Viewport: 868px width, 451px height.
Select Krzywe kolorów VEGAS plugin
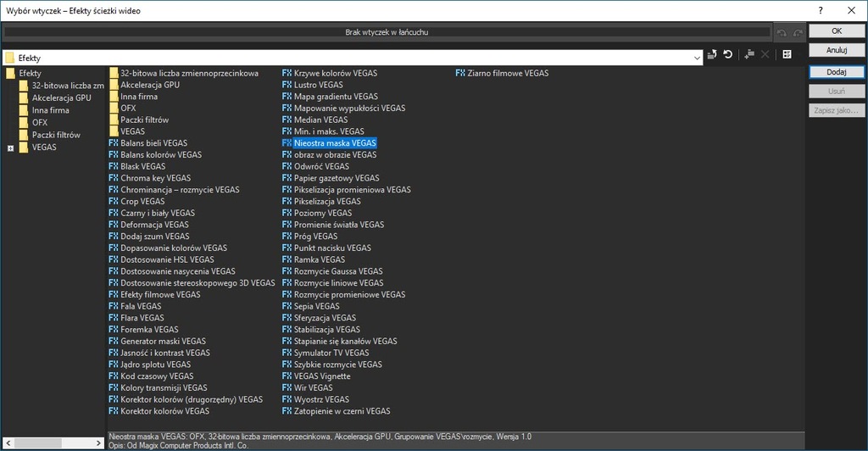click(x=336, y=73)
